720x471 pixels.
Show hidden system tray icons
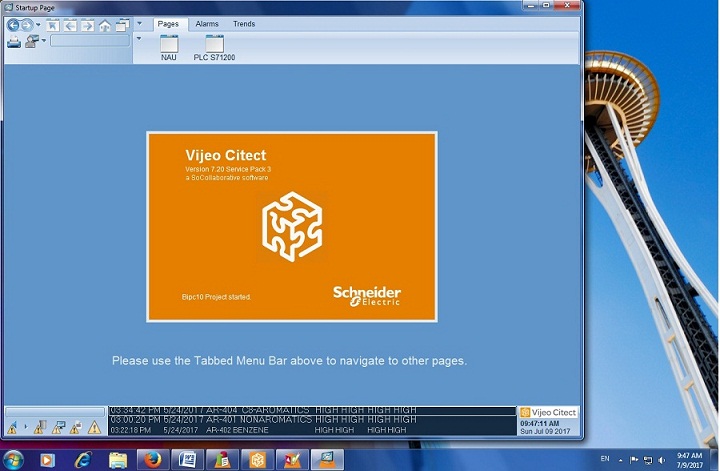[620, 460]
